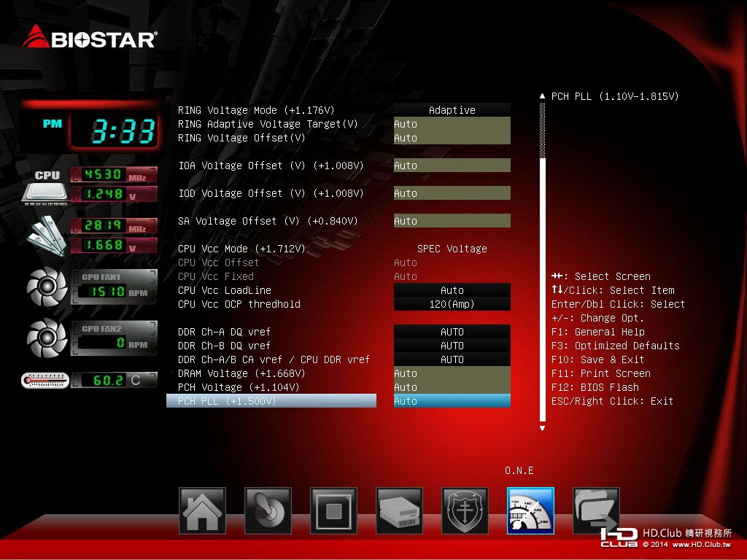Click CPU voltage 1.248 V readout
The image size is (747, 560).
[115, 194]
